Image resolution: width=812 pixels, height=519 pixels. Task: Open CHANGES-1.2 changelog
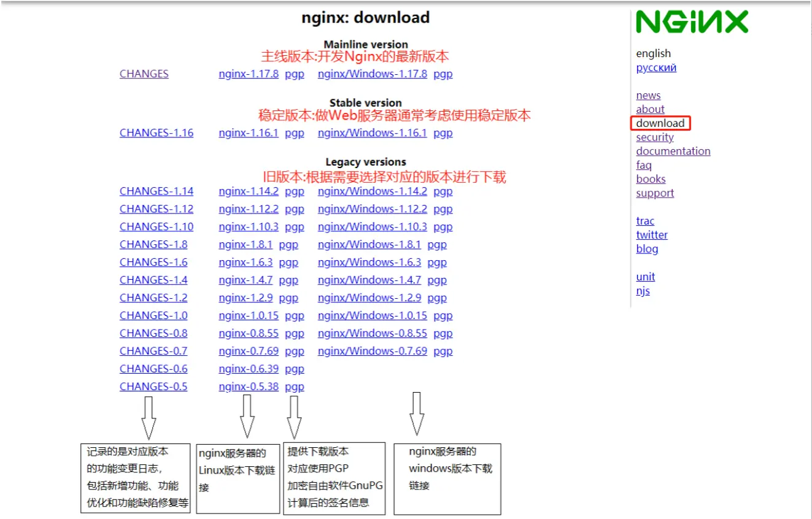pyautogui.click(x=153, y=298)
